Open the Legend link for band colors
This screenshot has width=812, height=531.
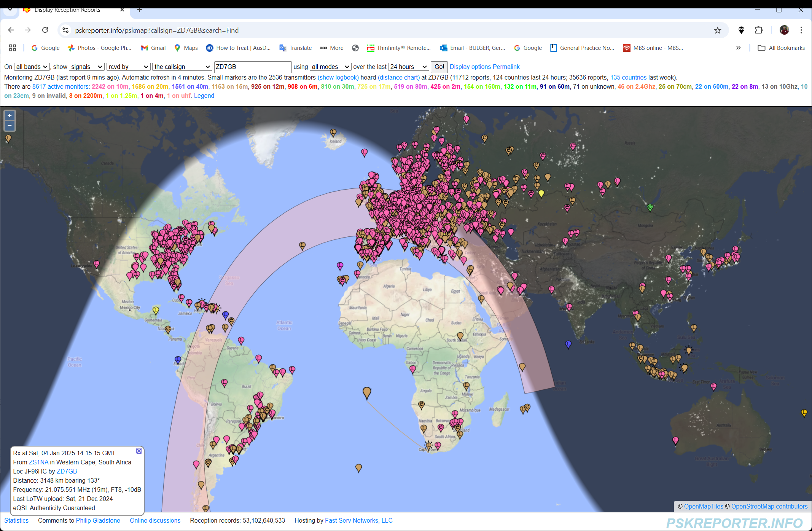pyautogui.click(x=204, y=96)
